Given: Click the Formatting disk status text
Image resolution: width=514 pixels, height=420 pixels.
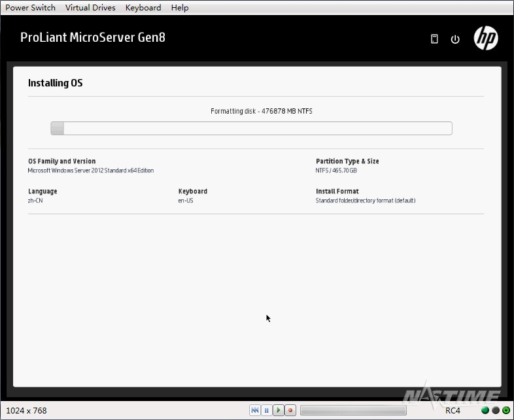Looking at the screenshot, I should (262, 111).
